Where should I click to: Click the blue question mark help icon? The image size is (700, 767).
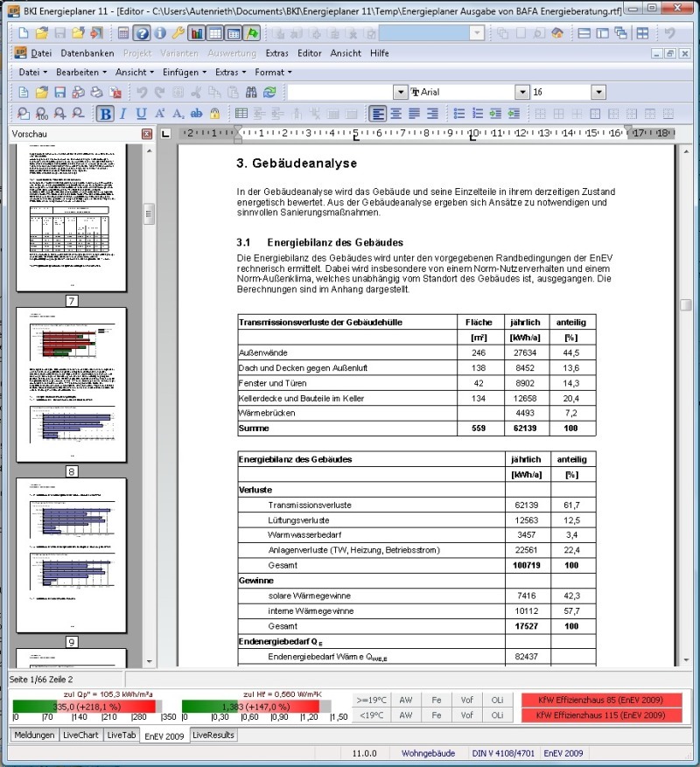(142, 33)
